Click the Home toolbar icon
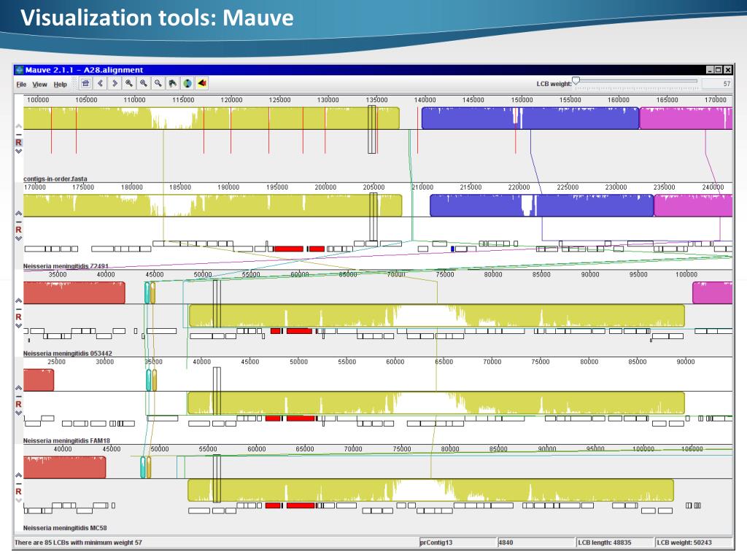747x560 pixels. click(86, 84)
